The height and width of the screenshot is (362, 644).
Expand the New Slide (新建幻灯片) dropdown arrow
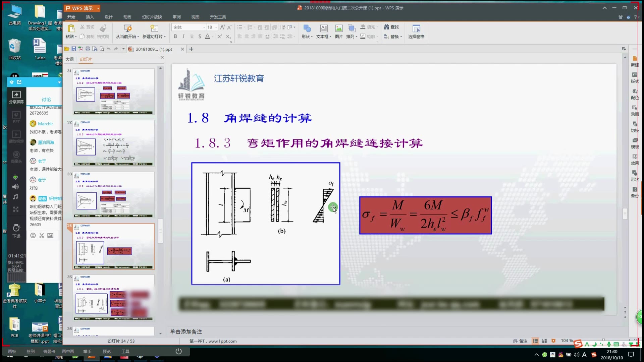point(165,37)
